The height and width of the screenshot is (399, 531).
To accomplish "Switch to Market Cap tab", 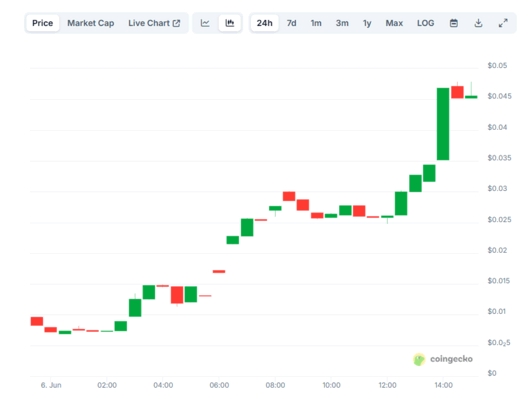I will (x=91, y=23).
